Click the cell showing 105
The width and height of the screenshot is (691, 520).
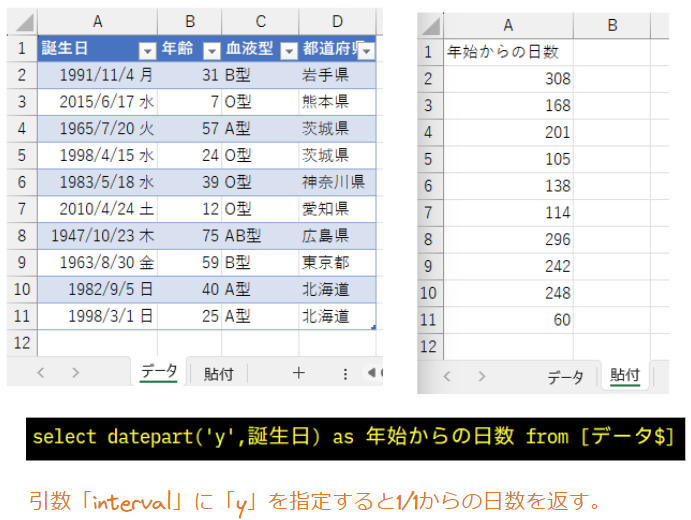tap(508, 159)
